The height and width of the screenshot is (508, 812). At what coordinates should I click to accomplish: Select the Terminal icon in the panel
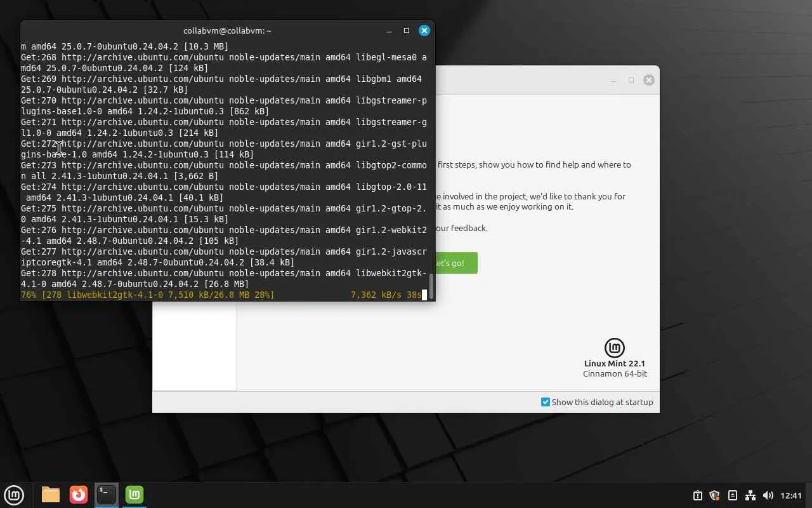pos(107,495)
